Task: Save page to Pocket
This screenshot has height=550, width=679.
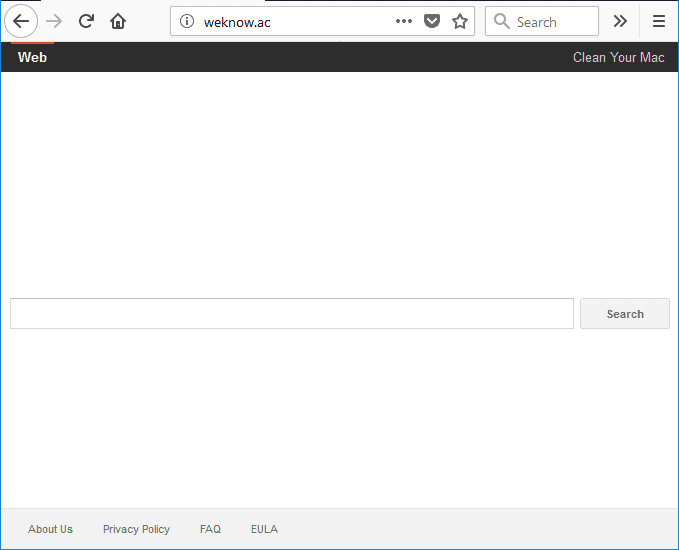Action: (x=432, y=21)
